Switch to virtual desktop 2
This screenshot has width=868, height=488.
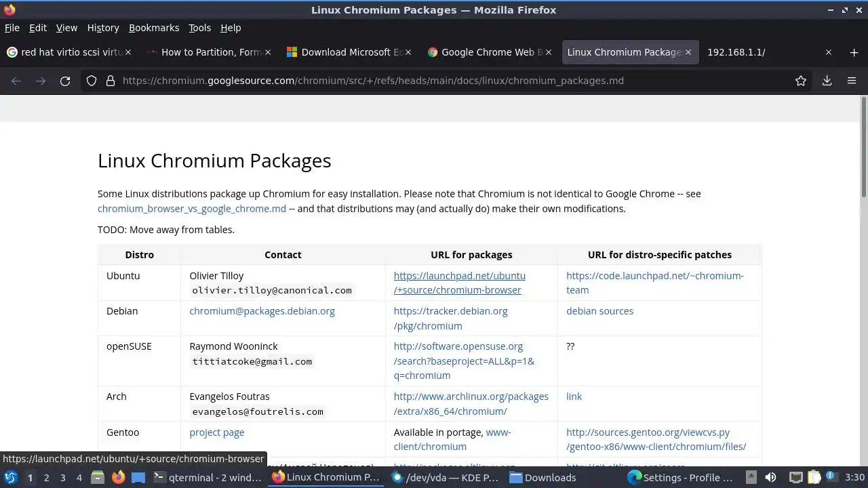pyautogui.click(x=46, y=477)
